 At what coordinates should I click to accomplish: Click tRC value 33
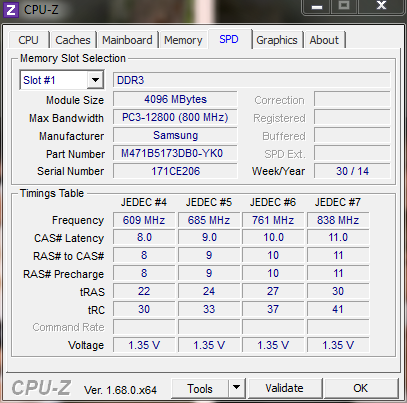tap(209, 309)
